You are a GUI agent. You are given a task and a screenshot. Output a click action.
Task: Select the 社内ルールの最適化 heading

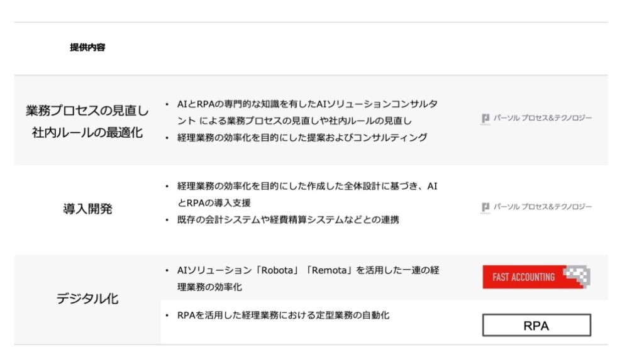[87, 132]
